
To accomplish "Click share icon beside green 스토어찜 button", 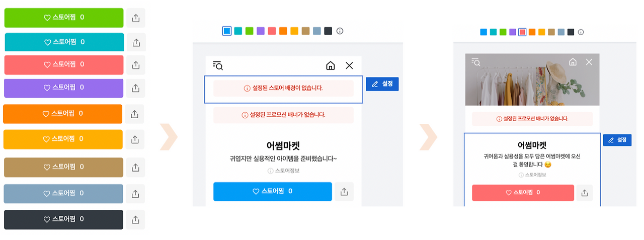I will pos(135,18).
